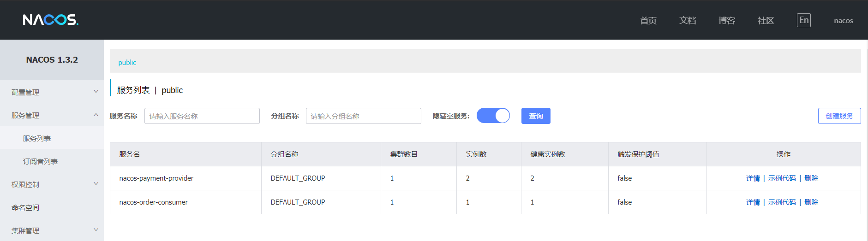Focus the 服务名称 input field
Image resolution: width=868 pixels, height=241 pixels.
tap(202, 116)
